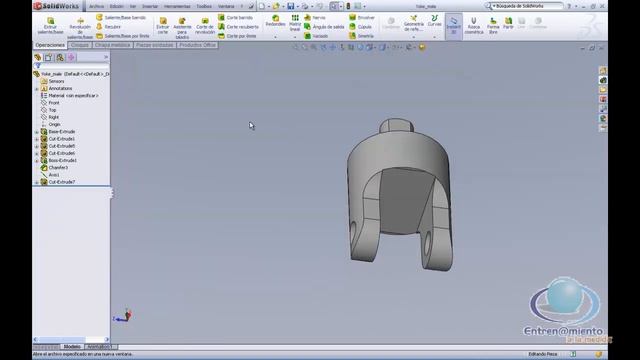Select the Redondeo fillet tool

[276, 21]
